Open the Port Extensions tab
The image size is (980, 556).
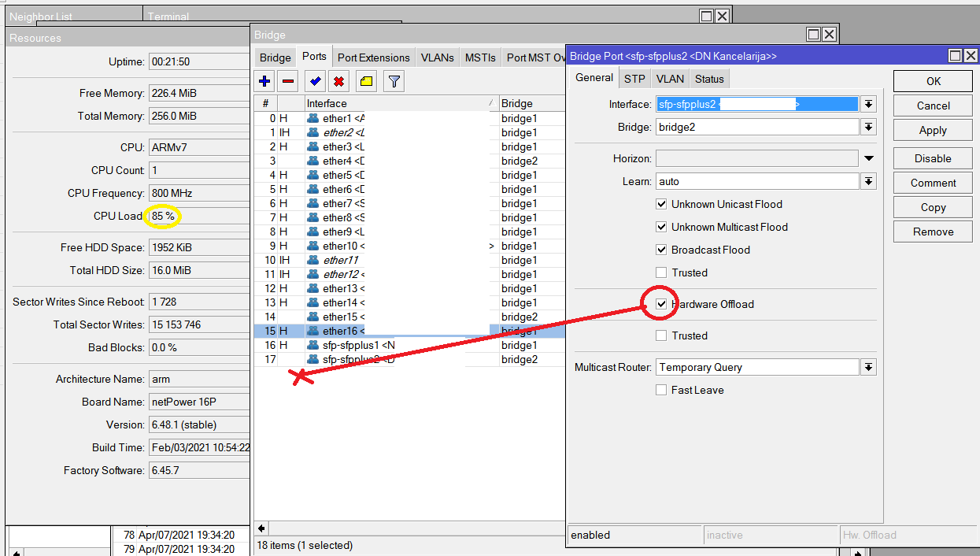click(x=374, y=57)
